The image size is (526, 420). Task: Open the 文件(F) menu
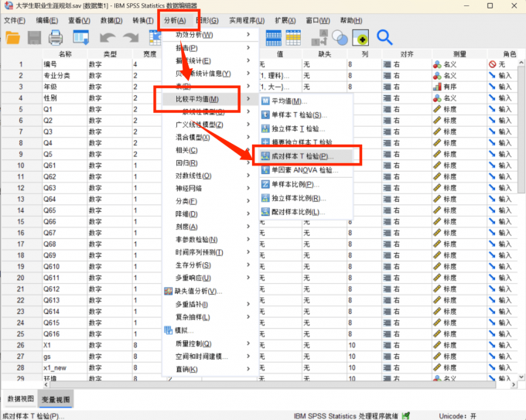coord(15,20)
